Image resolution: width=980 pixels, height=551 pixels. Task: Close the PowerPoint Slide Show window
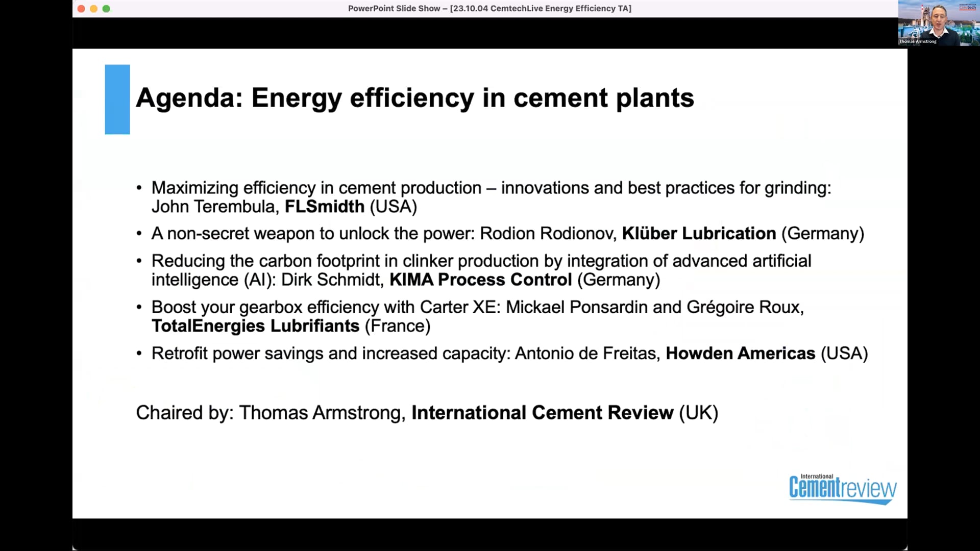81,9
